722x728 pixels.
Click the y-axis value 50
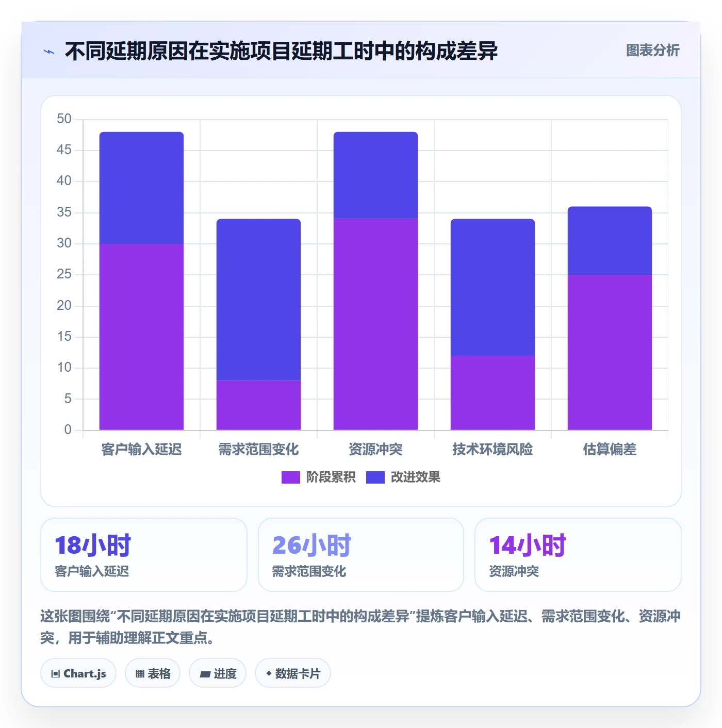point(64,119)
